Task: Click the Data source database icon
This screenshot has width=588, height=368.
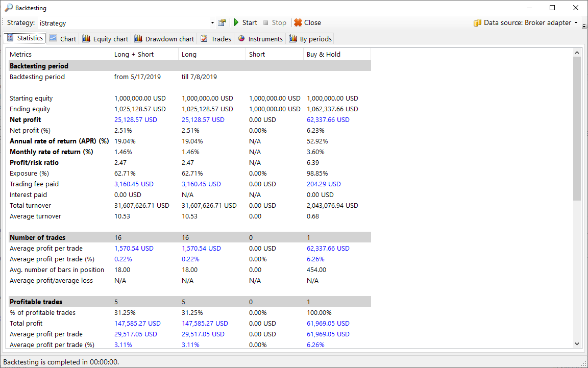Action: [477, 22]
